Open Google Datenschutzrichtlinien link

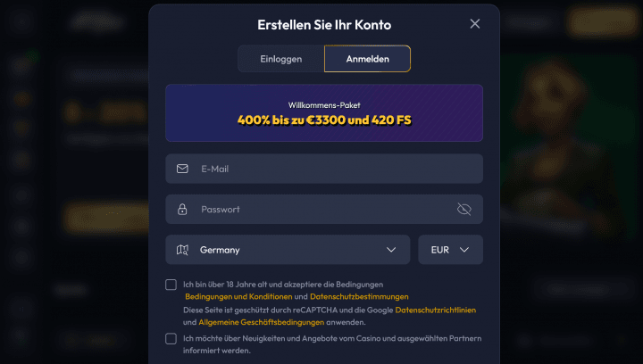click(x=436, y=310)
